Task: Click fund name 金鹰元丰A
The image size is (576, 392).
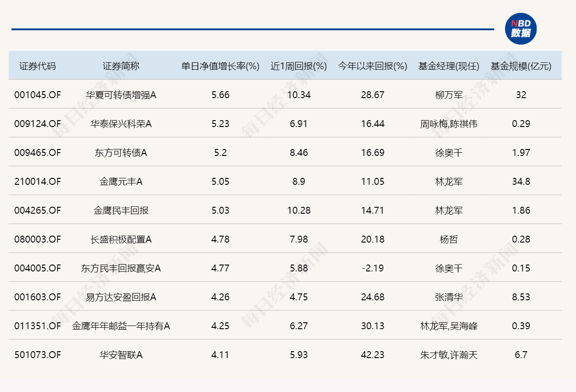Action: click(x=121, y=182)
